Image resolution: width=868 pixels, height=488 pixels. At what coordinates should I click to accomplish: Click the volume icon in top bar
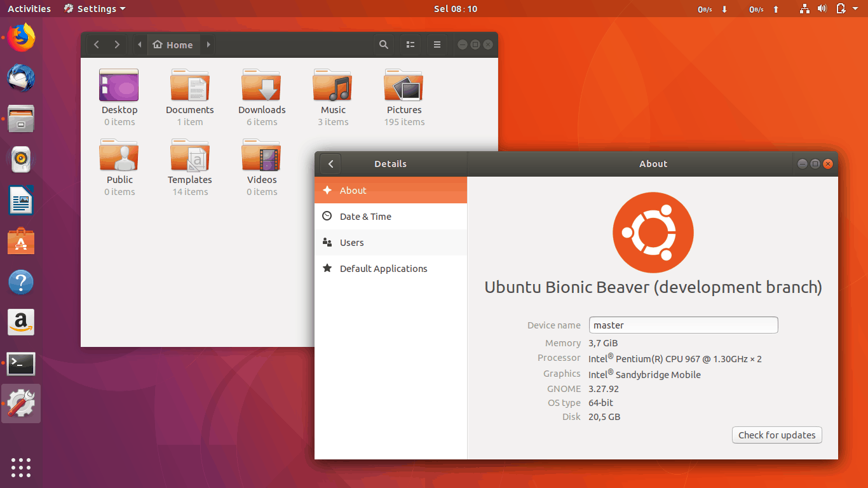(x=822, y=8)
